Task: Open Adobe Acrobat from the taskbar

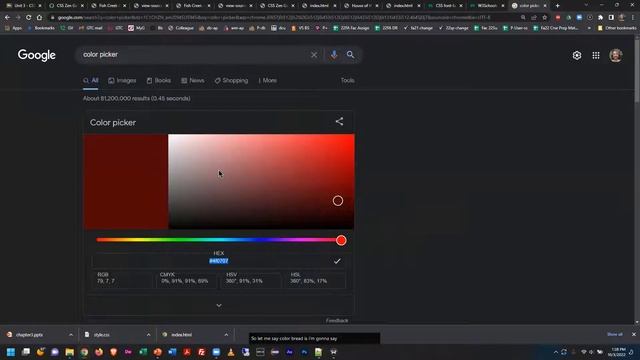Action: 187,352
